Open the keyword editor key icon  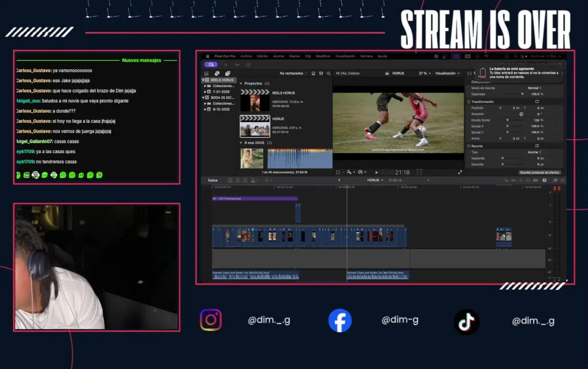(237, 65)
